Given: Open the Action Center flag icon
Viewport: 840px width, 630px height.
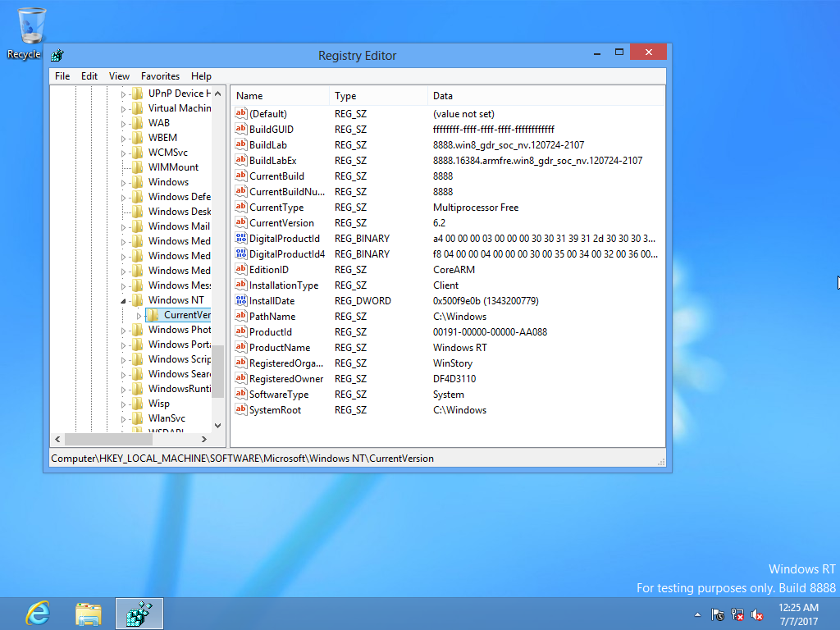Looking at the screenshot, I should tap(718, 614).
